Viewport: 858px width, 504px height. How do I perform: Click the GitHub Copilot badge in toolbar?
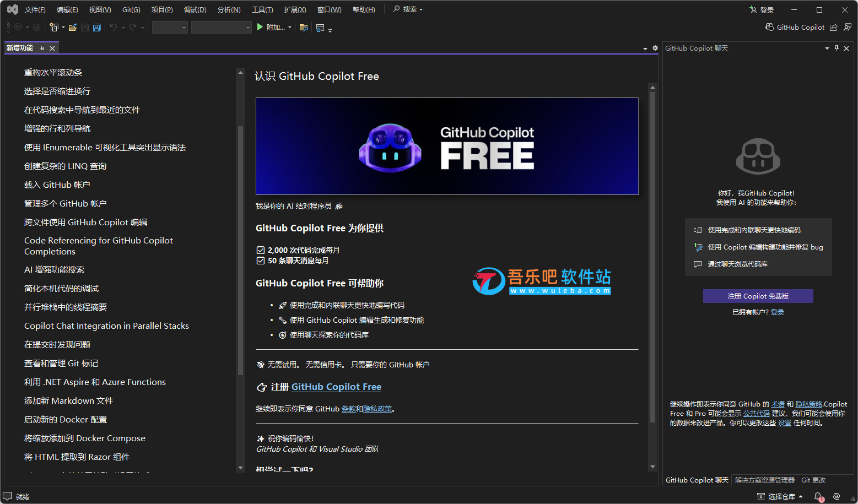coord(795,27)
